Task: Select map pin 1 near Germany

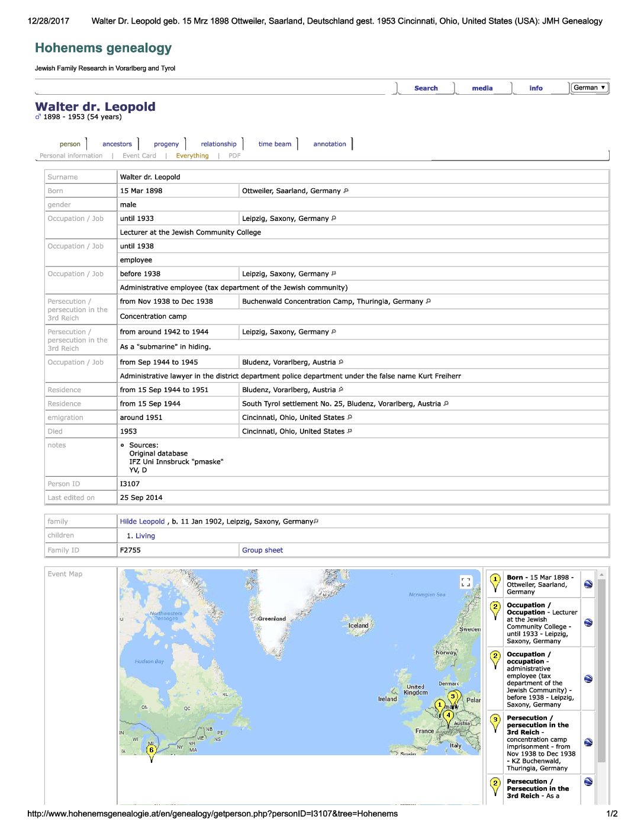Action: [x=439, y=706]
